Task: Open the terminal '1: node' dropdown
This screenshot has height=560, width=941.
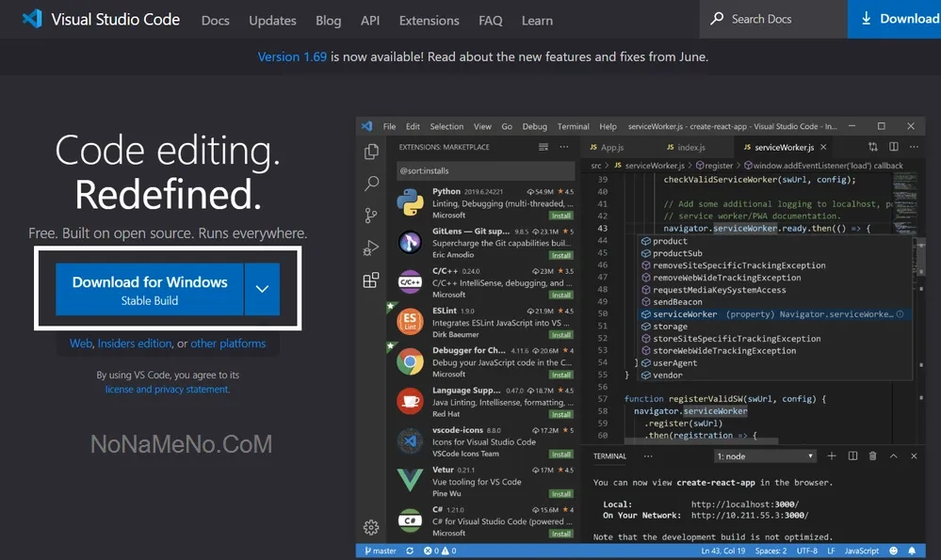Action: click(x=765, y=456)
